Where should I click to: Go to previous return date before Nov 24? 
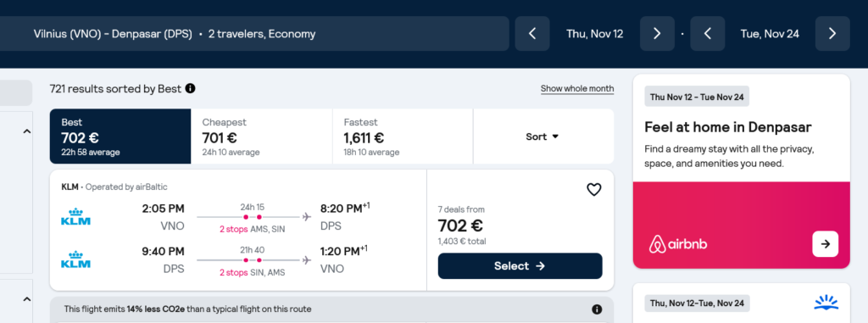708,34
